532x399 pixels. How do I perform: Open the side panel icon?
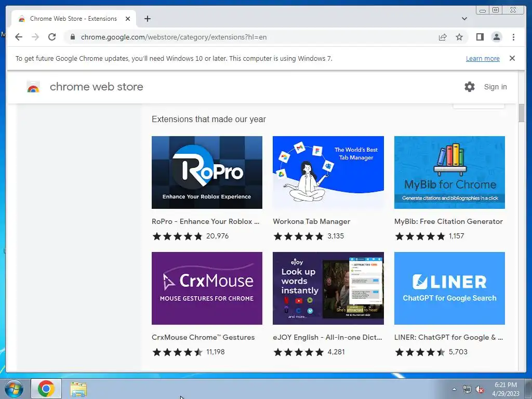pyautogui.click(x=480, y=37)
